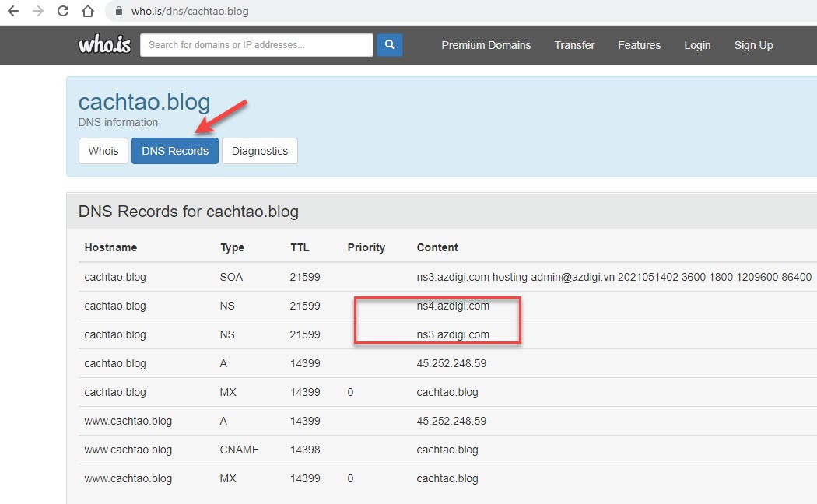Click the "DNS Records for cachtao.blog" heading
This screenshot has height=504, width=817.
(188, 212)
